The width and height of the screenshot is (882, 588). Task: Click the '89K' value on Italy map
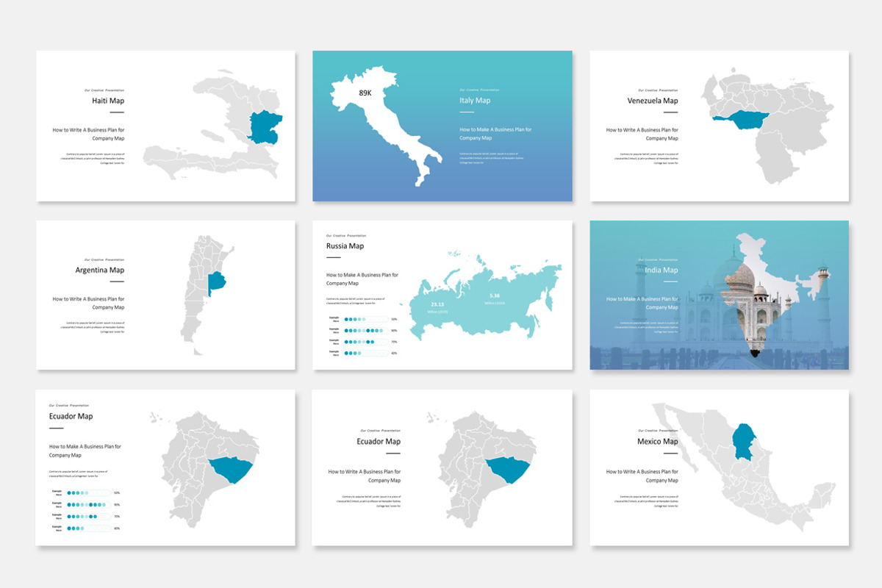[365, 93]
